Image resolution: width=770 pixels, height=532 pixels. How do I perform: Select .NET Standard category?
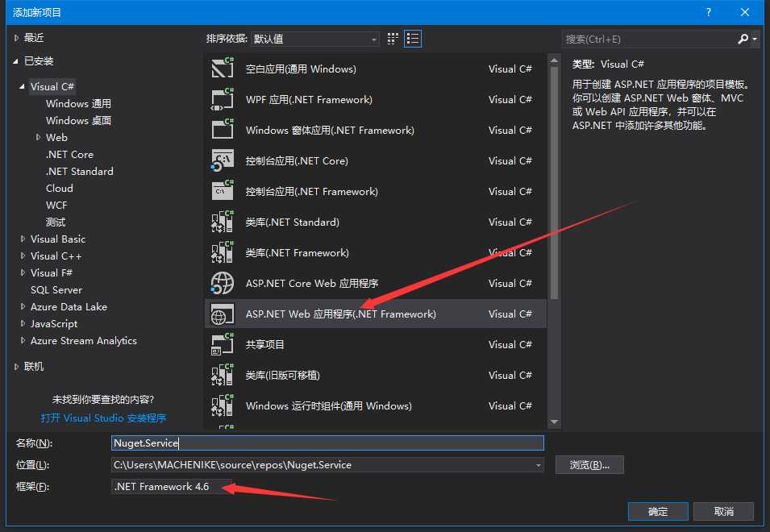80,171
